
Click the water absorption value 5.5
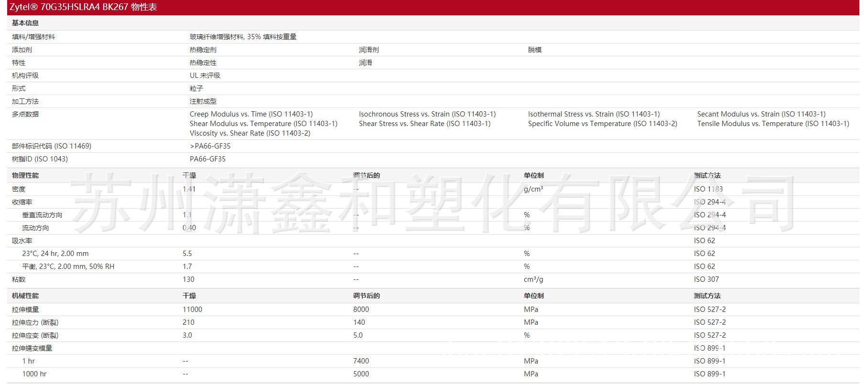187,254
